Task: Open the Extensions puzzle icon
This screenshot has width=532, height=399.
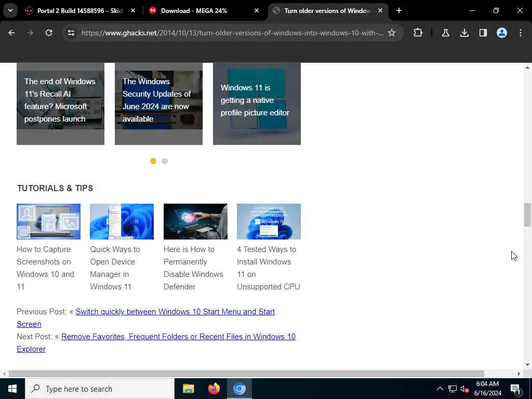Action: pyautogui.click(x=418, y=33)
